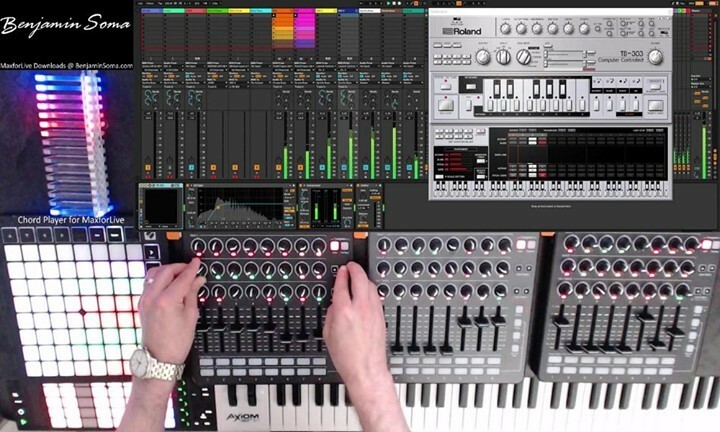Click first track's top send knob
The height and width of the screenshot is (432, 720).
(x=148, y=93)
